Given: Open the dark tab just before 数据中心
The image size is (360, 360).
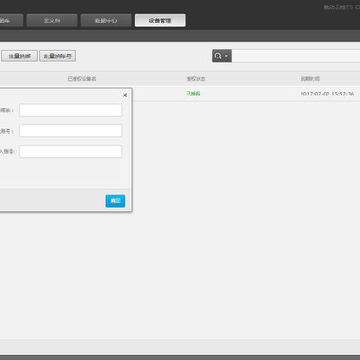Looking at the screenshot, I should point(52,20).
